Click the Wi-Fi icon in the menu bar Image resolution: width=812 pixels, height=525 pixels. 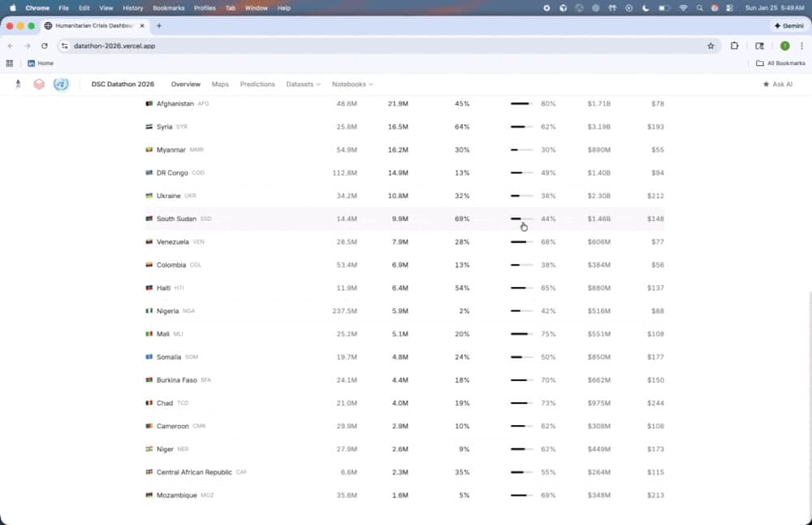point(683,8)
